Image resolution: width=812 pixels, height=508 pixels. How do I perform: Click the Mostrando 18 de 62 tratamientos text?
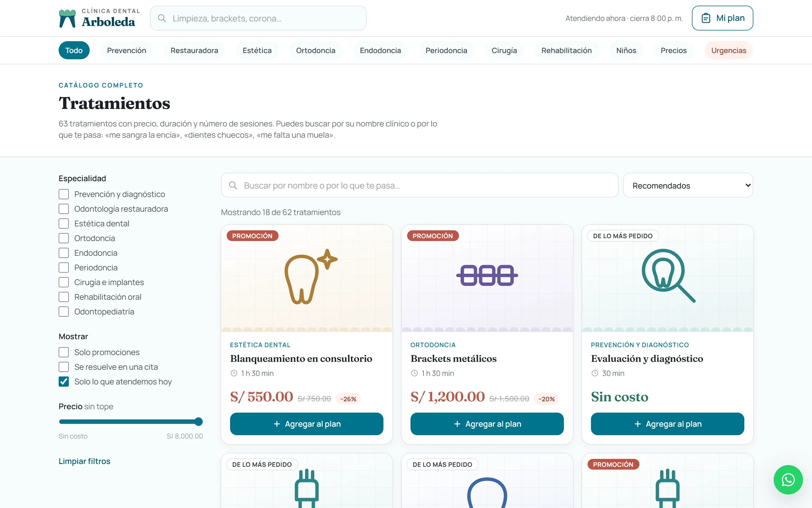(x=281, y=212)
